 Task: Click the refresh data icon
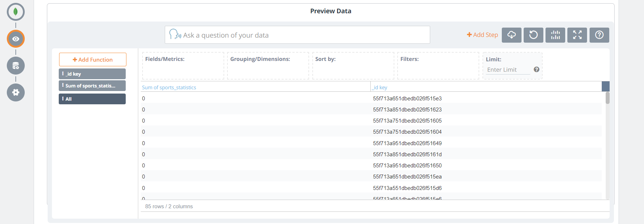(533, 35)
